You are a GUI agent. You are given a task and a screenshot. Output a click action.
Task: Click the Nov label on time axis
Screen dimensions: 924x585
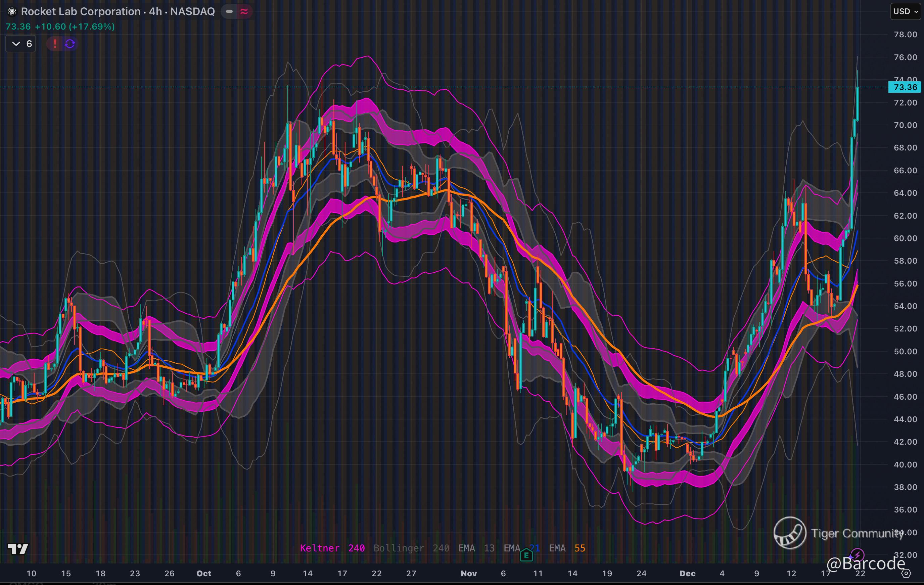click(x=468, y=574)
